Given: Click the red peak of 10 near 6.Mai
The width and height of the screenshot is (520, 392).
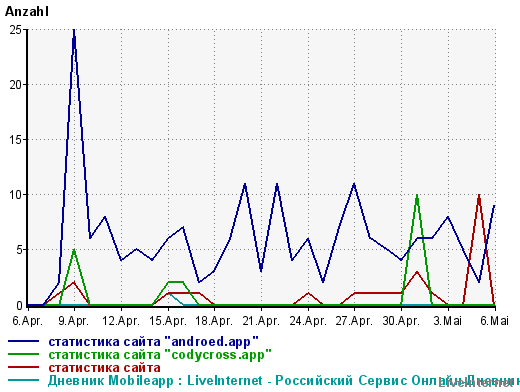Looking at the screenshot, I should coord(479,196).
